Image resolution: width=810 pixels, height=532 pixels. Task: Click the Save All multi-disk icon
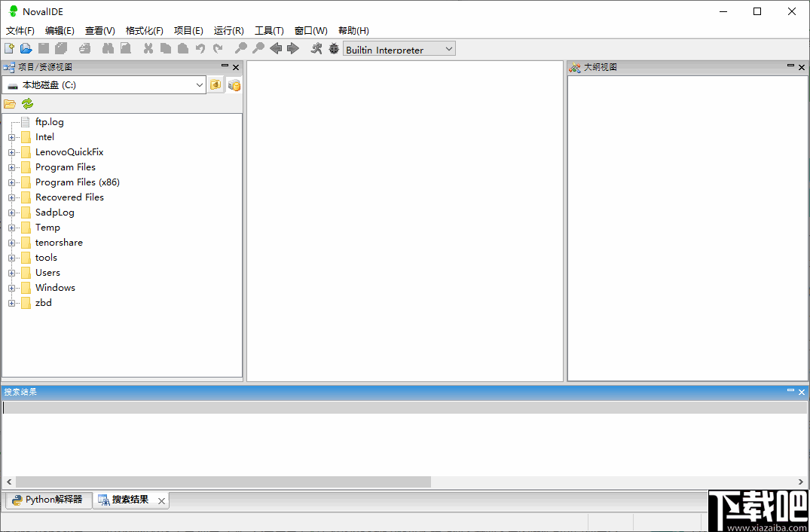click(61, 48)
